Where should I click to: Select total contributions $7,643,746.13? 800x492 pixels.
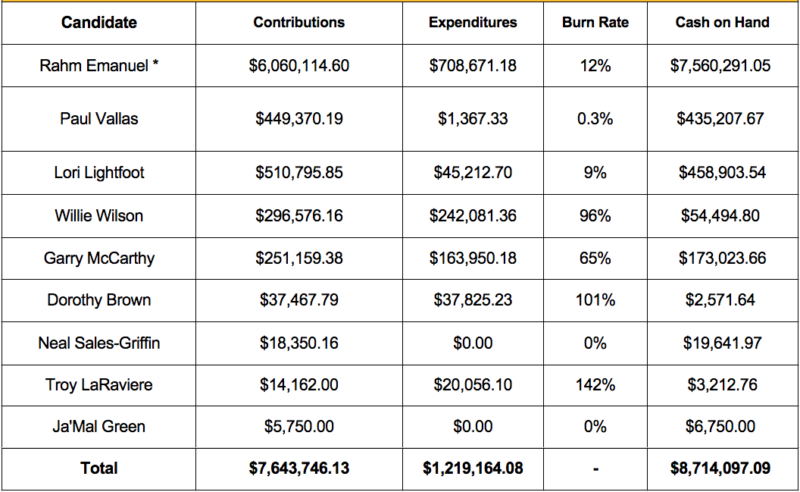pos(299,467)
